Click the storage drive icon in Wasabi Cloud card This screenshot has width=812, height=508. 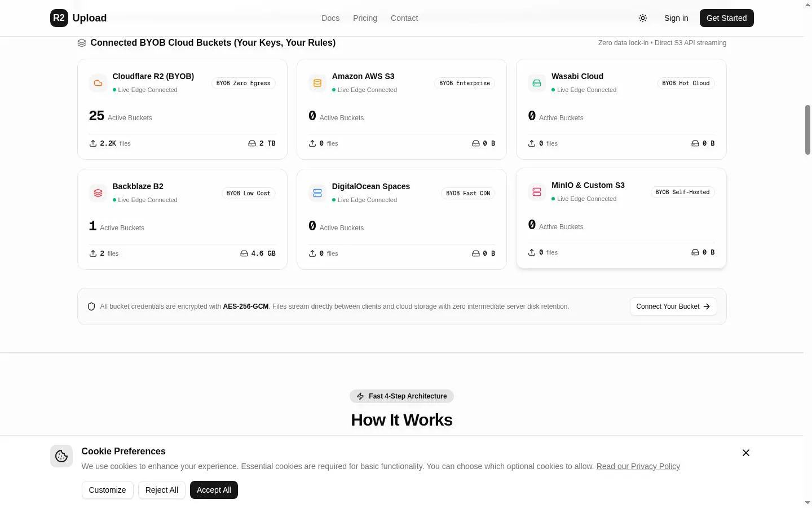pyautogui.click(x=695, y=143)
